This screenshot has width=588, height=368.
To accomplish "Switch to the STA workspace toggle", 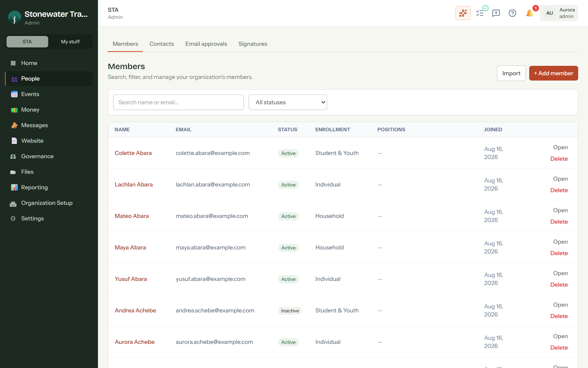I will (x=27, y=42).
